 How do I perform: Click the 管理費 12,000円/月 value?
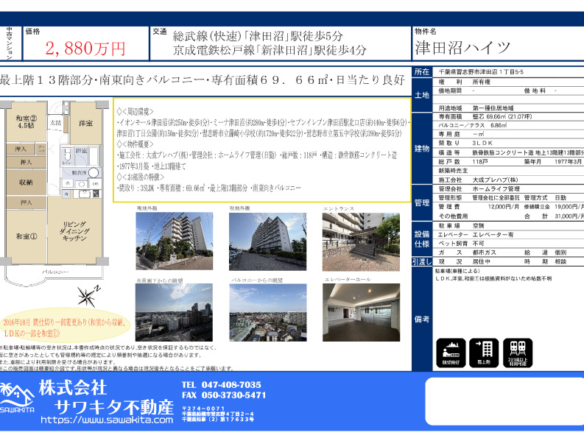503,207
